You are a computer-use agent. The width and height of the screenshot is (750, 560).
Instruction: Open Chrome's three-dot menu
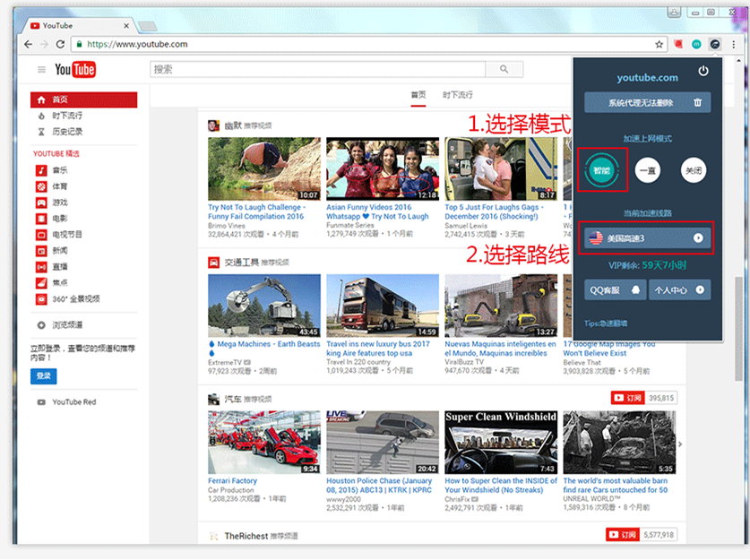[x=734, y=44]
